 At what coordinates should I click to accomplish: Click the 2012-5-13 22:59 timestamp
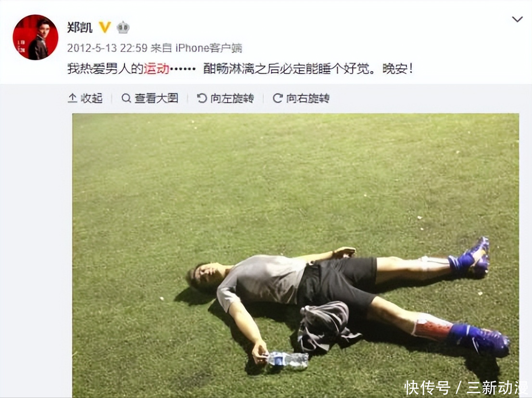[x=107, y=48]
